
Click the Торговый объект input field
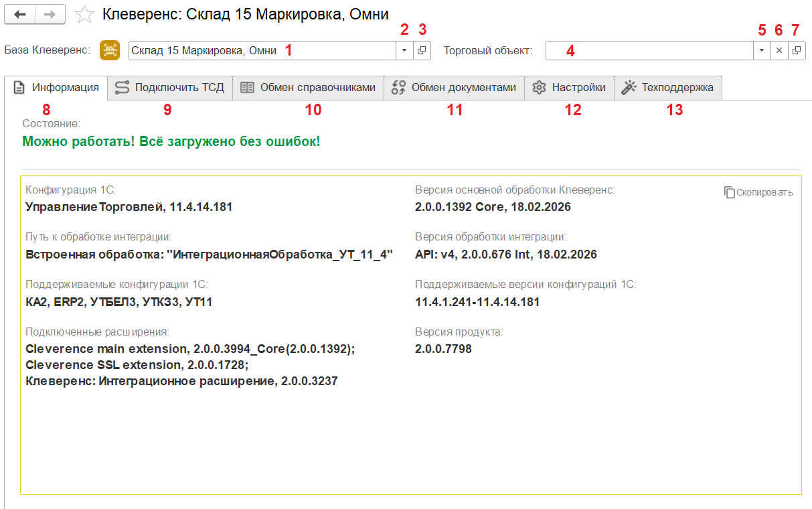pyautogui.click(x=649, y=50)
